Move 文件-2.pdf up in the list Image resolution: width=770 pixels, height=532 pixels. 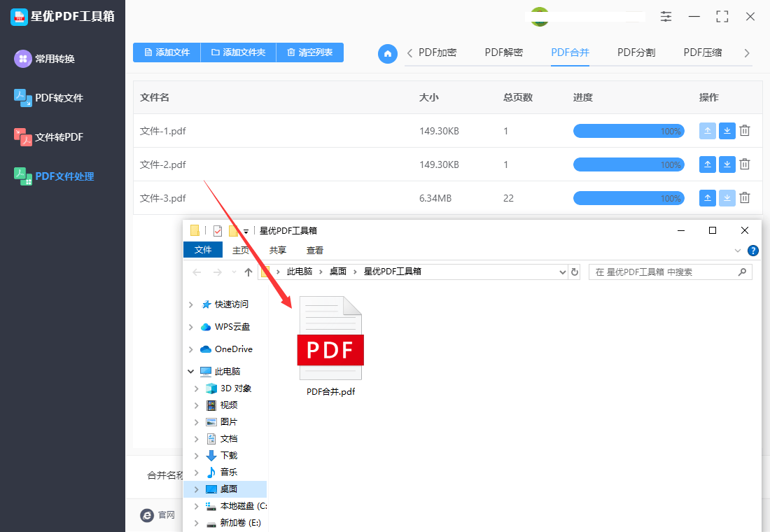click(707, 164)
